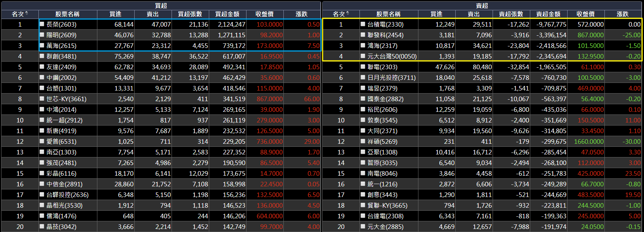Select the checkbox for 世芯-KY(3661)
This screenshot has width=644, height=232.
(x=42, y=99)
